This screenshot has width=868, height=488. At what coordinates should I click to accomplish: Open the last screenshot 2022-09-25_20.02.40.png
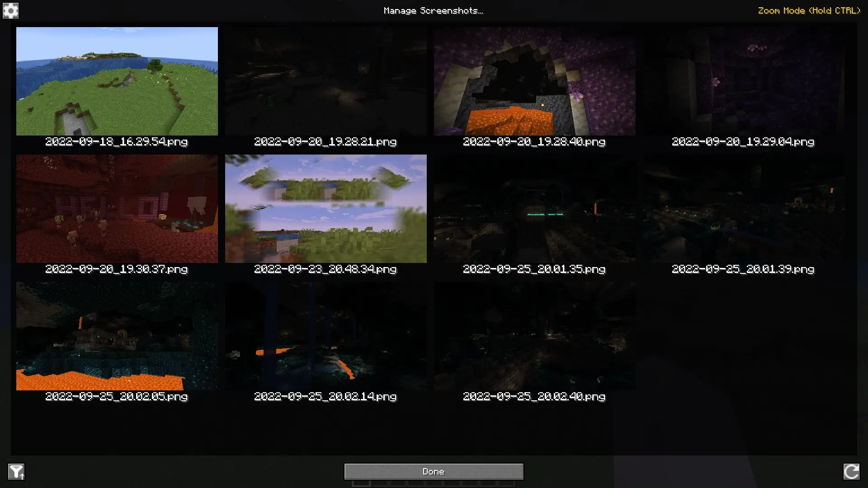click(x=534, y=336)
